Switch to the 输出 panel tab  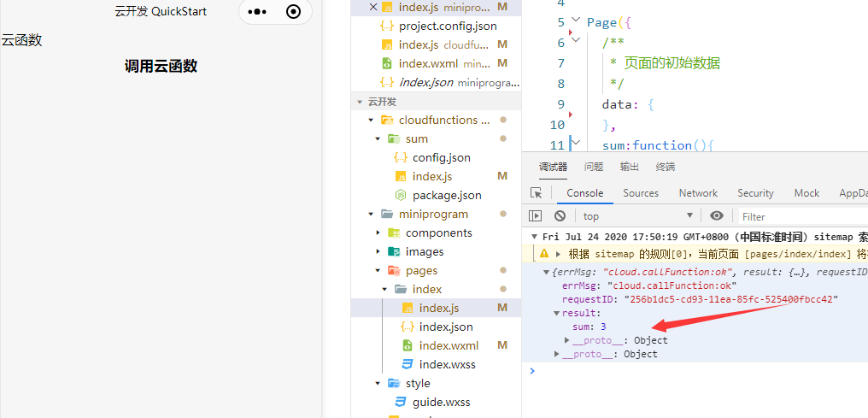[630, 167]
